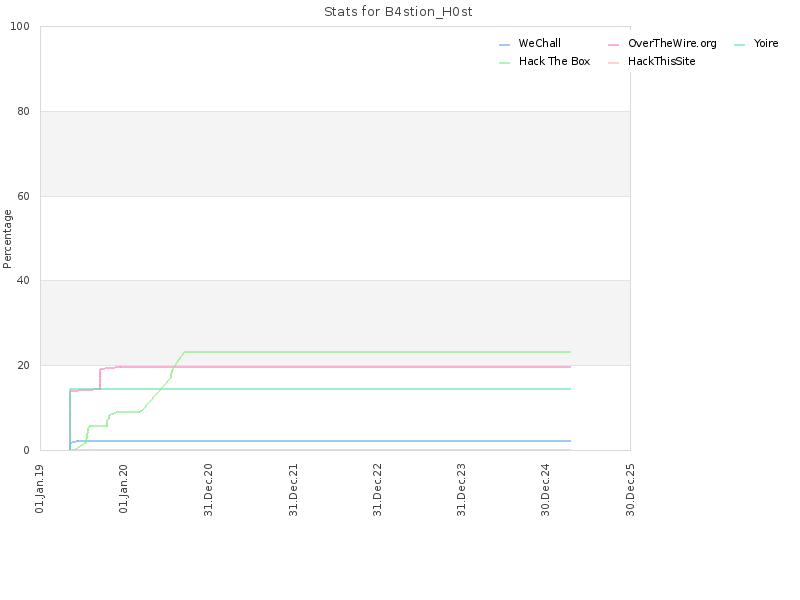Click the 01.Jan.20 x-axis date label
The height and width of the screenshot is (600, 800).
123,489
